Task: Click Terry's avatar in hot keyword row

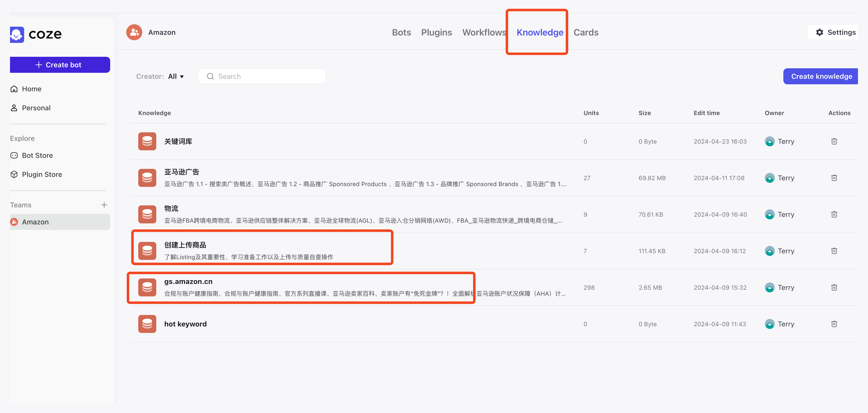Action: tap(770, 324)
